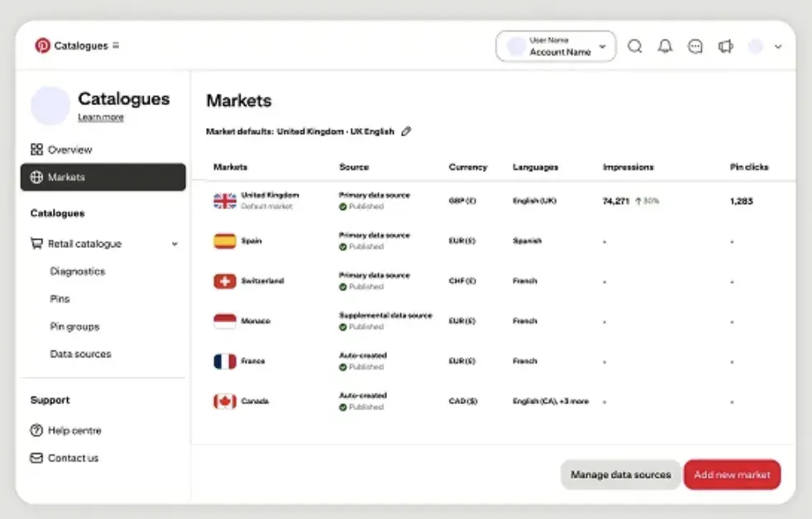
Task: Click the Pin clicks column header
Action: [x=749, y=167]
